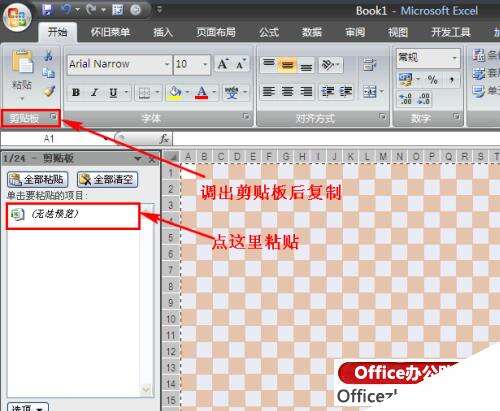Cut selection with scissors icon

[x=49, y=56]
